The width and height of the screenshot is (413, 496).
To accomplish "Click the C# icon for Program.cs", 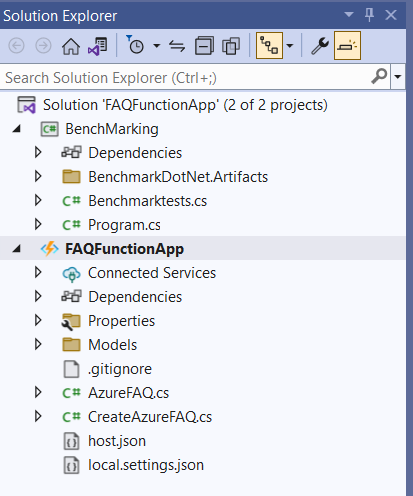I will [x=71, y=225].
